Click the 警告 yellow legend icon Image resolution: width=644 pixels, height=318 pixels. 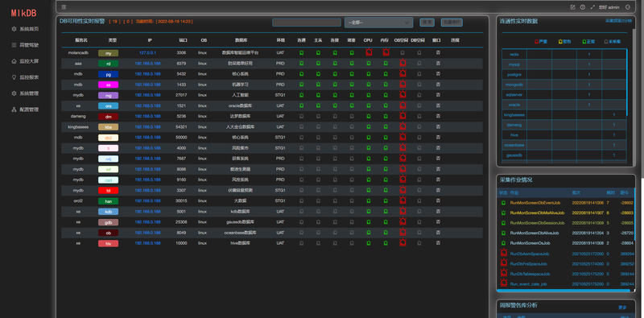pyautogui.click(x=560, y=42)
